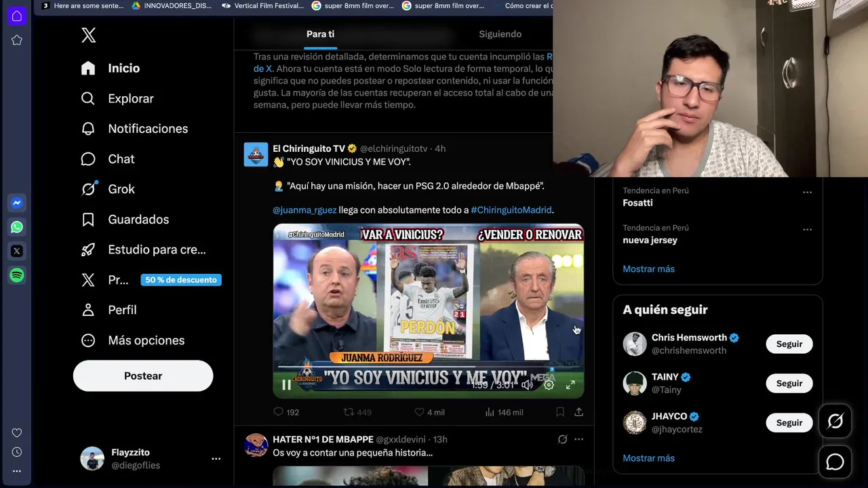
Task: Click Mostrar más under A quién seguir
Action: [649, 458]
